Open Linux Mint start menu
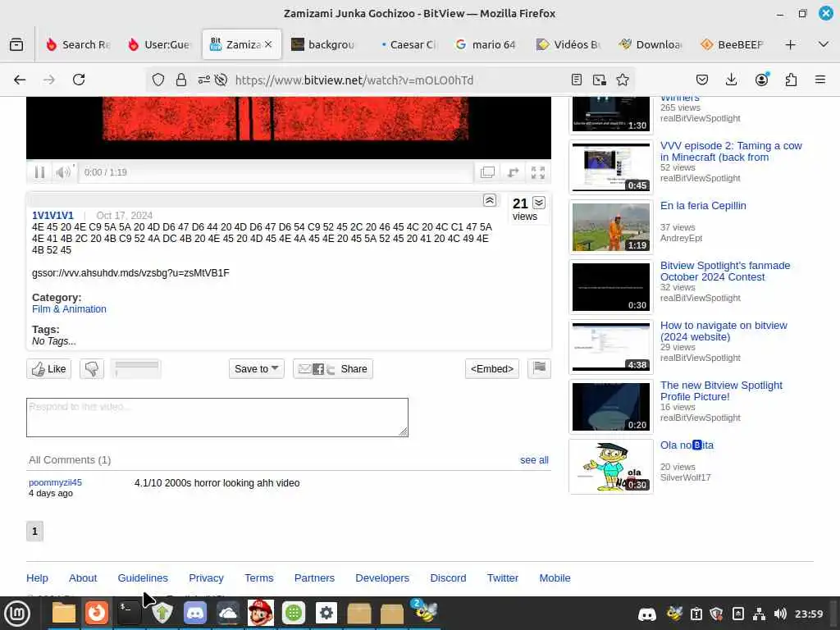Viewport: 840px width, 630px height. (x=17, y=614)
